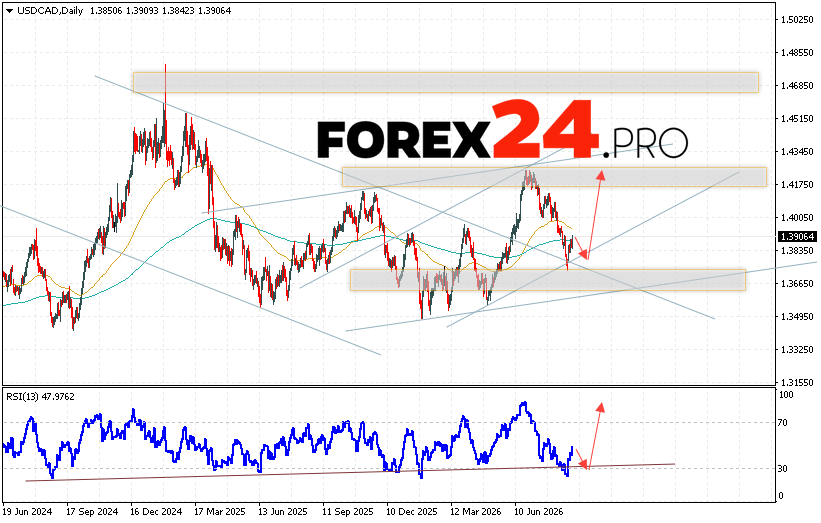Select the 1.31550 price scale value

coord(797,383)
